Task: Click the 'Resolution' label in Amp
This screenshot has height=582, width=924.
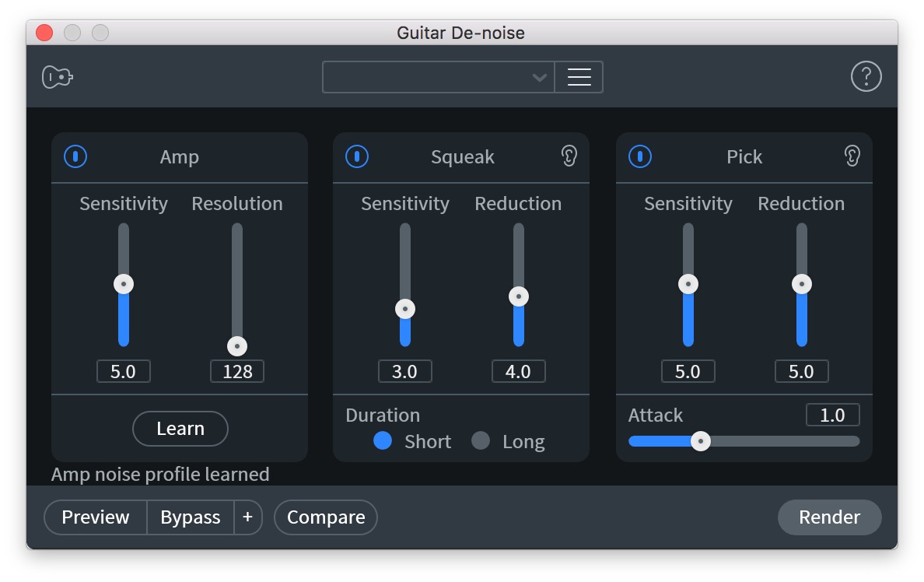Action: [x=237, y=203]
